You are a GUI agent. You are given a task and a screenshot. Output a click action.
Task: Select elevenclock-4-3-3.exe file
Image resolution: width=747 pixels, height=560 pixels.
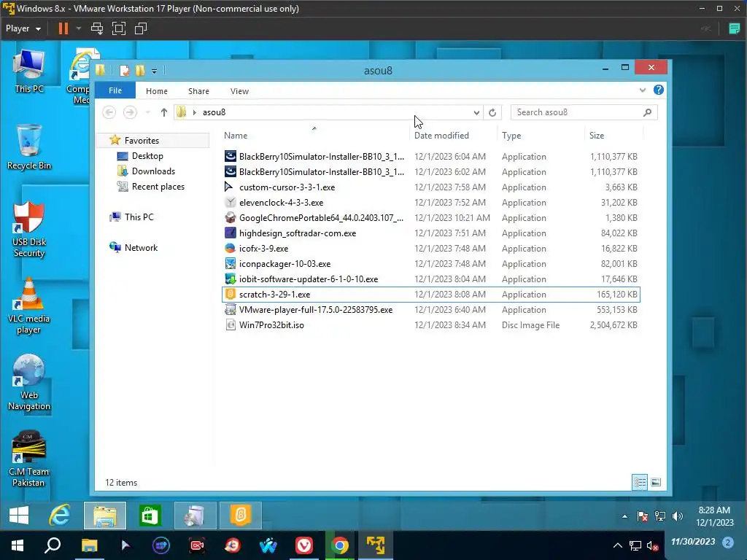click(431, 203)
